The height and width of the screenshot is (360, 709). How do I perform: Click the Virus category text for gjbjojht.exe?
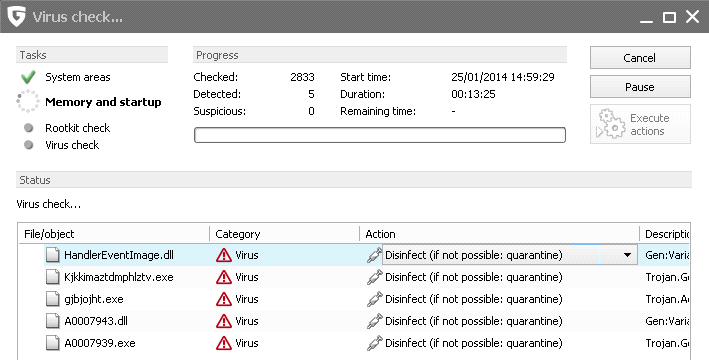(247, 299)
